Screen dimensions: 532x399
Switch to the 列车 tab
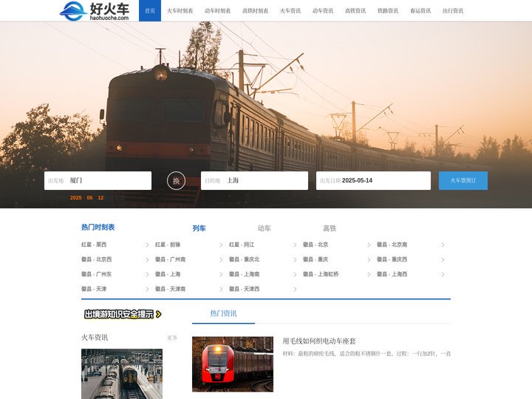click(x=199, y=228)
